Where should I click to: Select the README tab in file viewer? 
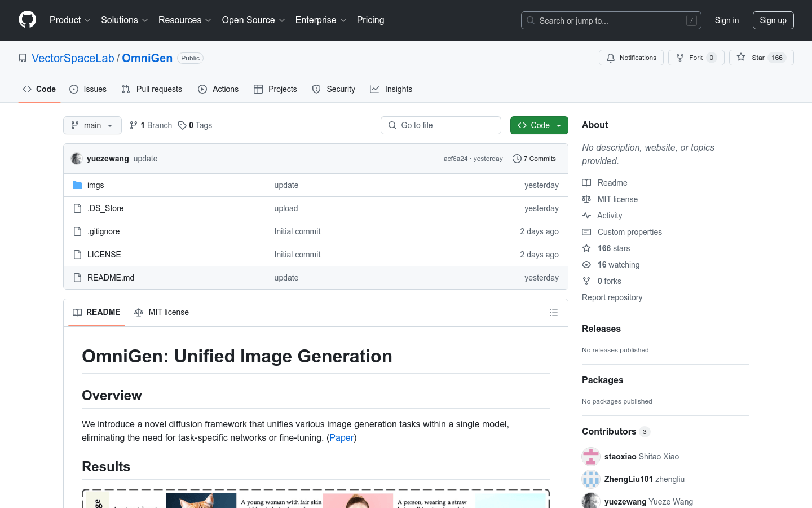(96, 312)
